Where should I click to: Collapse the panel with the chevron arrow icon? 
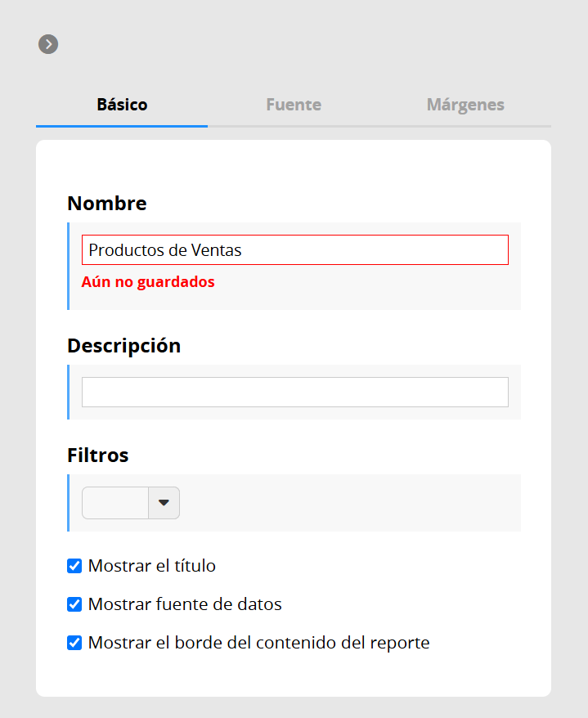tap(48, 44)
